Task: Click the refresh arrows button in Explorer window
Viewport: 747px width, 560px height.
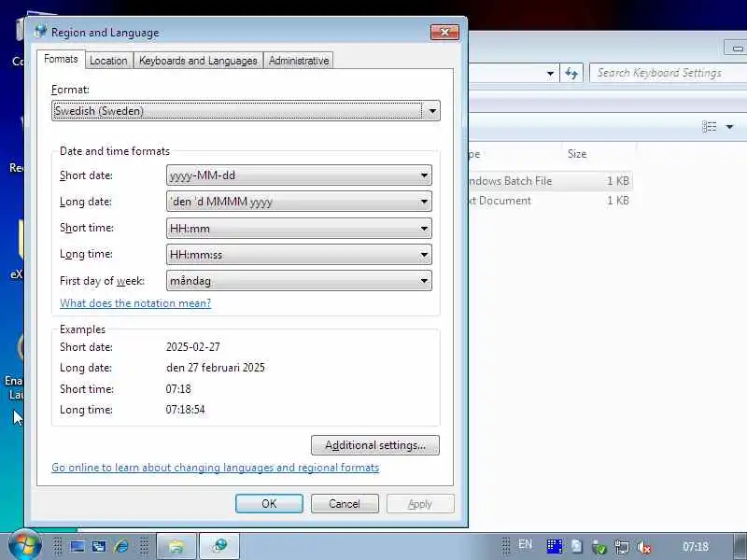Action: (x=571, y=74)
